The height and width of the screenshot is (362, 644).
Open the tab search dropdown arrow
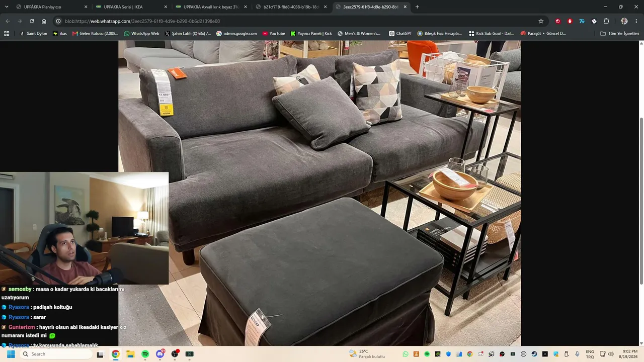(6, 7)
